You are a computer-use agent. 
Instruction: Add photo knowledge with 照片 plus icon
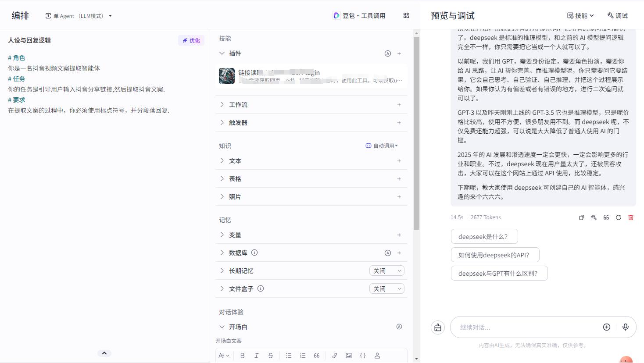(399, 197)
